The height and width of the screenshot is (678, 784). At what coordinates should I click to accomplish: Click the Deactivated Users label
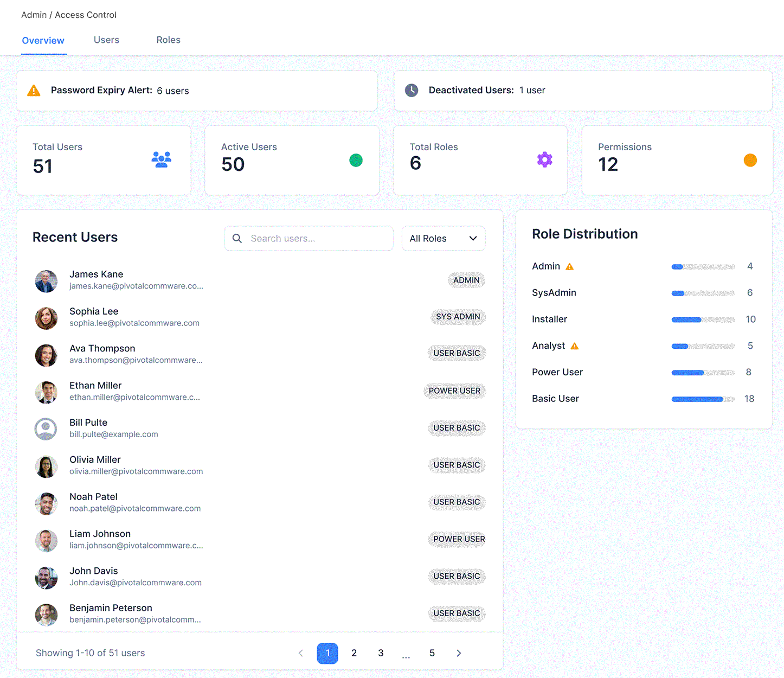pos(471,90)
